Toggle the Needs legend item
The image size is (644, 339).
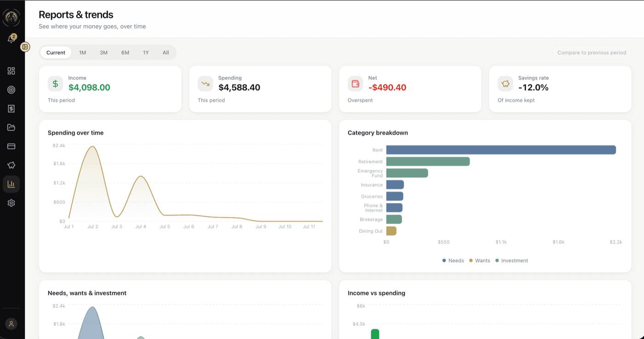[453, 261]
